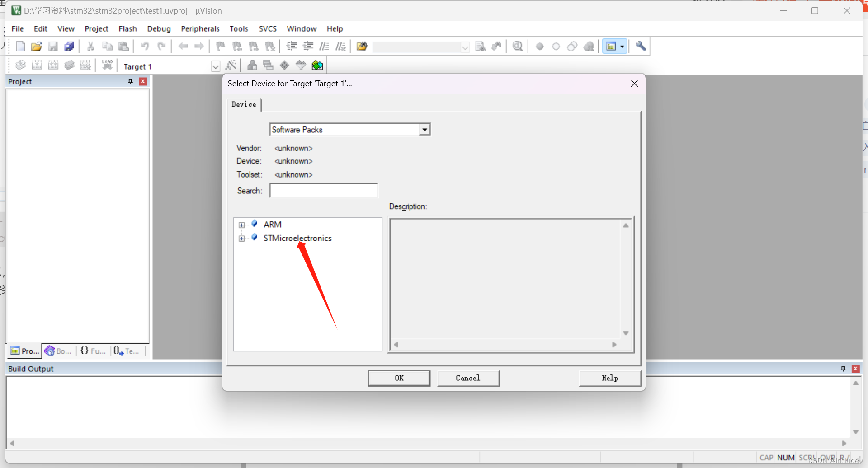This screenshot has width=868, height=468.
Task: Switch to the Functions tab in Project panel
Action: pyautogui.click(x=93, y=351)
